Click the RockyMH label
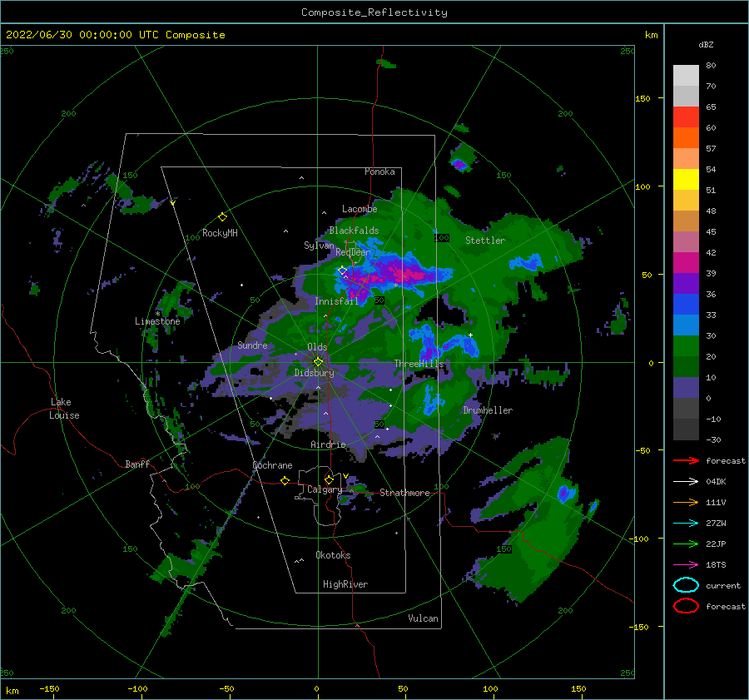749x700 pixels. click(x=220, y=233)
